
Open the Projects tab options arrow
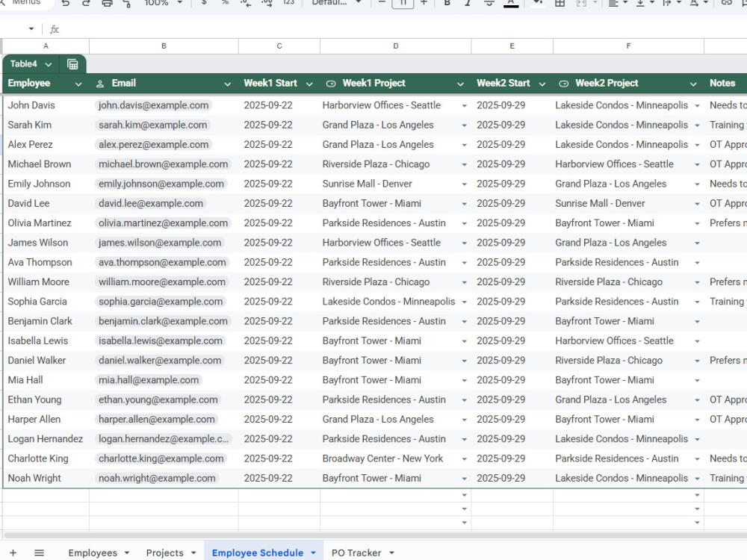click(193, 553)
